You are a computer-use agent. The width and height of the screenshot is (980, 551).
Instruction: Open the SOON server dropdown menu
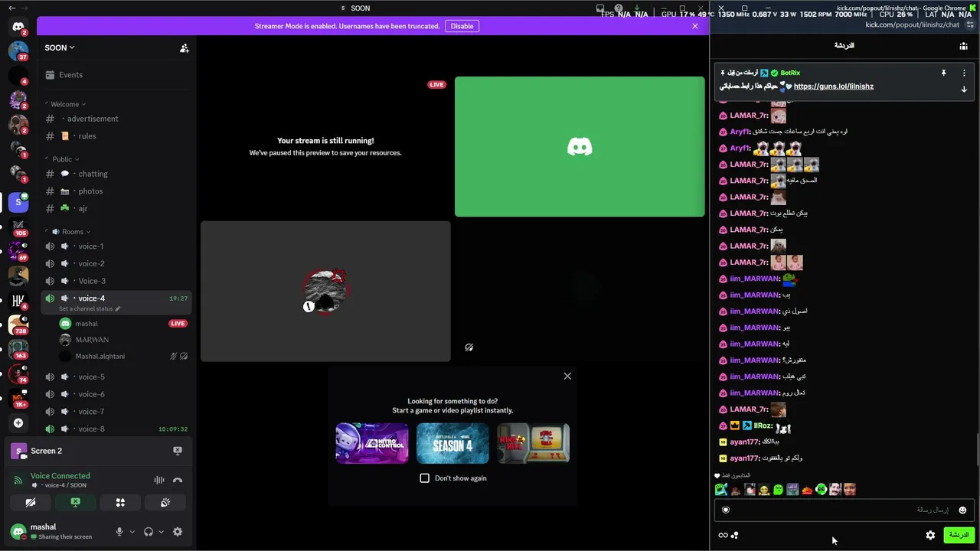pos(60,48)
